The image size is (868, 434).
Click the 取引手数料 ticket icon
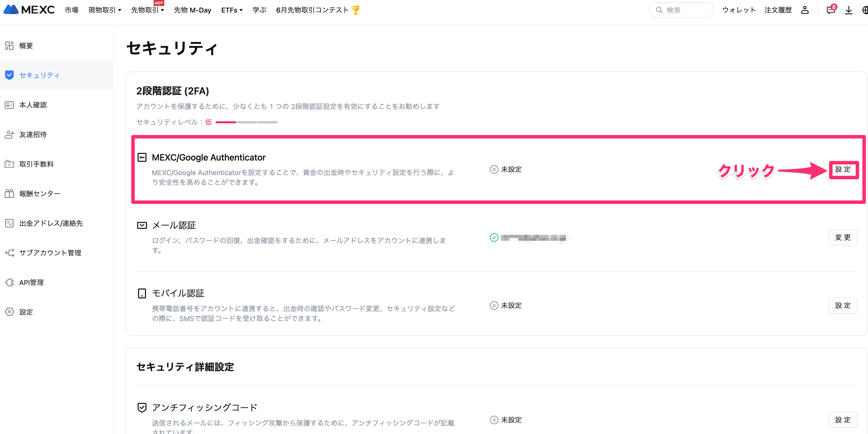9,164
